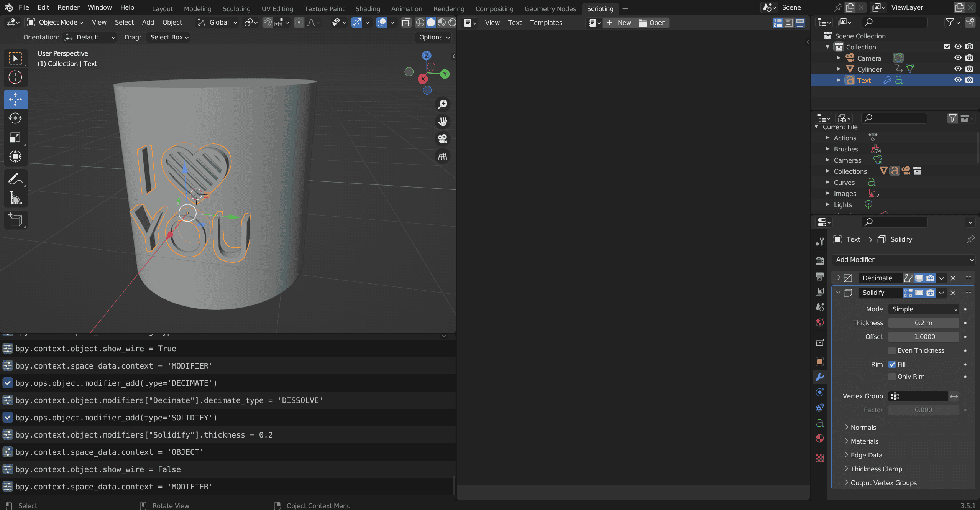This screenshot has height=510, width=980.
Task: Enable Only Rim checkbox
Action: pyautogui.click(x=892, y=377)
